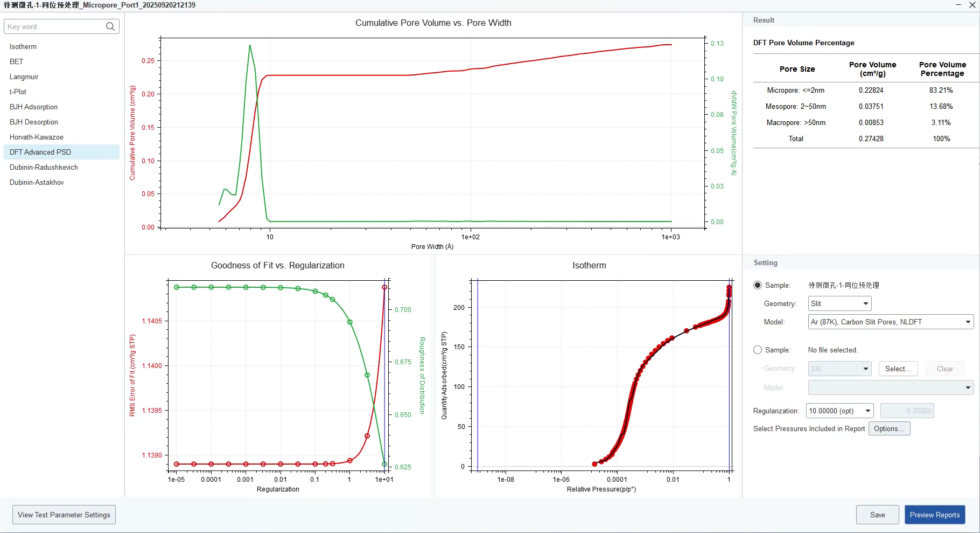This screenshot has width=980, height=533.
Task: Select the Isotherm list item
Action: 23,46
